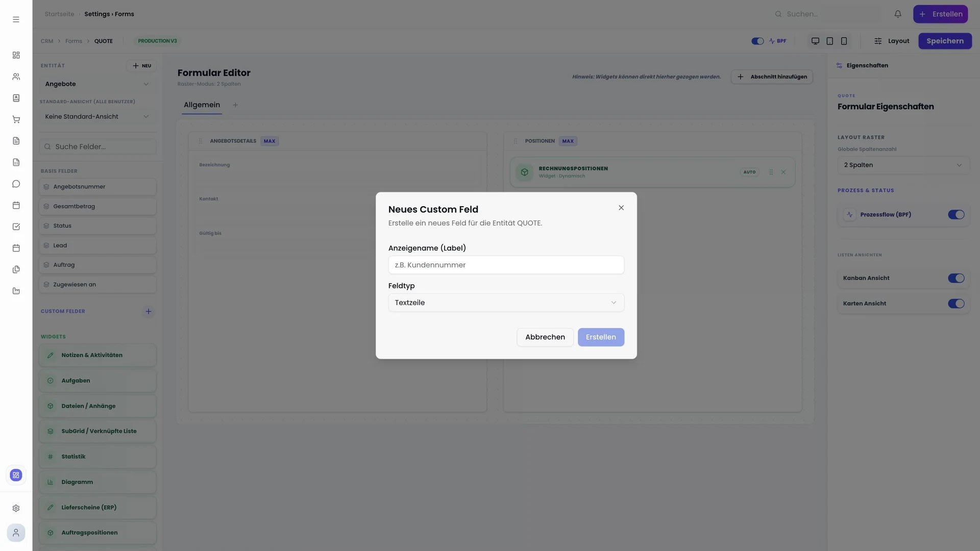Open the settings gear icon in sidebar
980x551 pixels.
pos(16,508)
